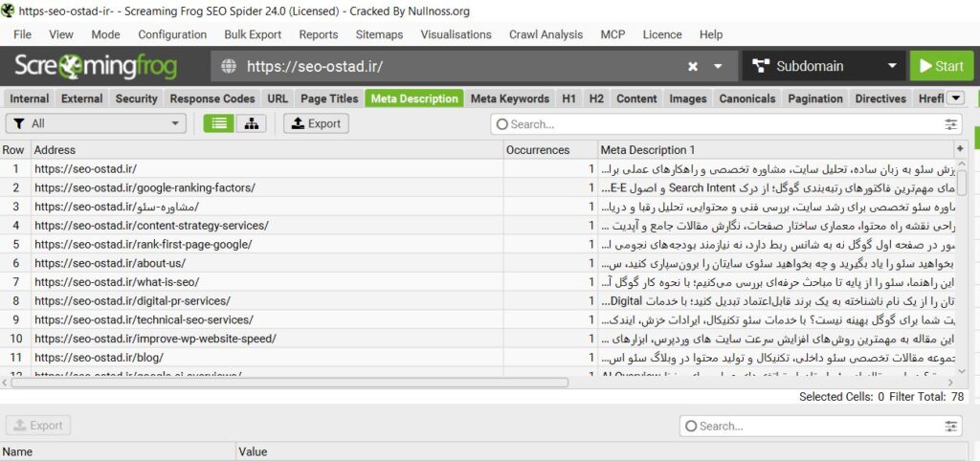Click the Name column header in lower panel
Viewport: 980px width, 461px height.
tap(118, 451)
